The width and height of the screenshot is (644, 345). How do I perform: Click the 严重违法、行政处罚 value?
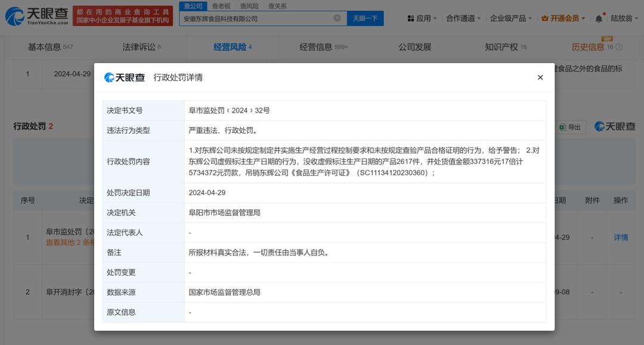tap(224, 130)
